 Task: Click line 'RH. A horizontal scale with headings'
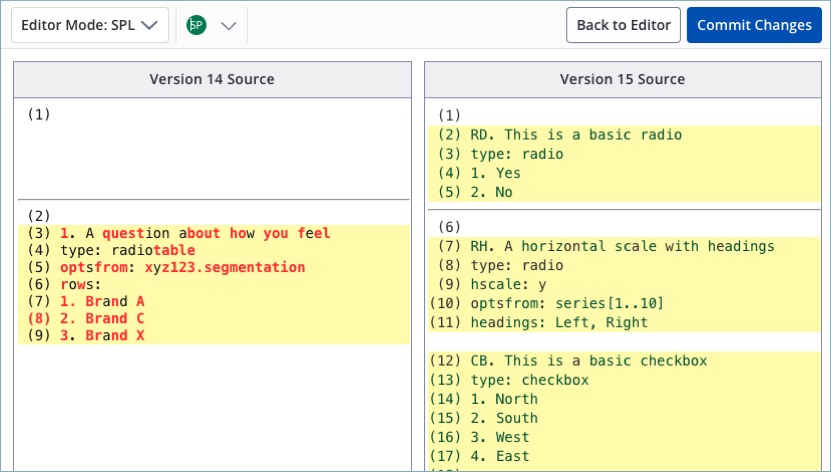624,246
